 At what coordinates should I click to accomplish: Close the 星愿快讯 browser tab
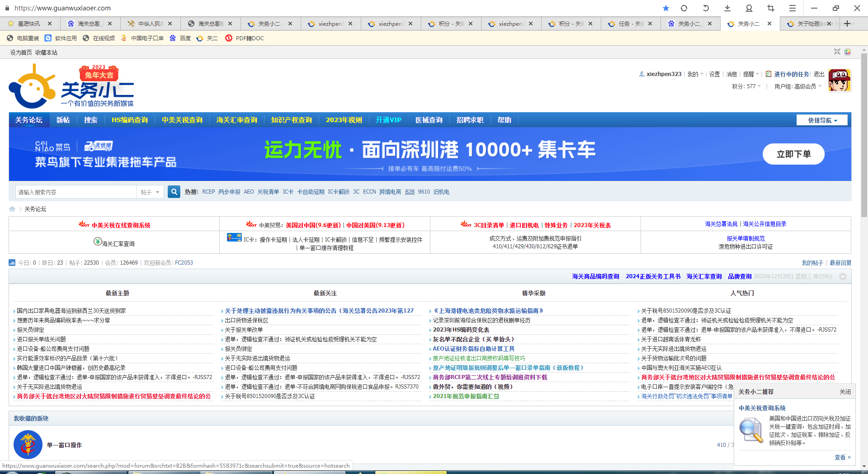click(x=50, y=24)
